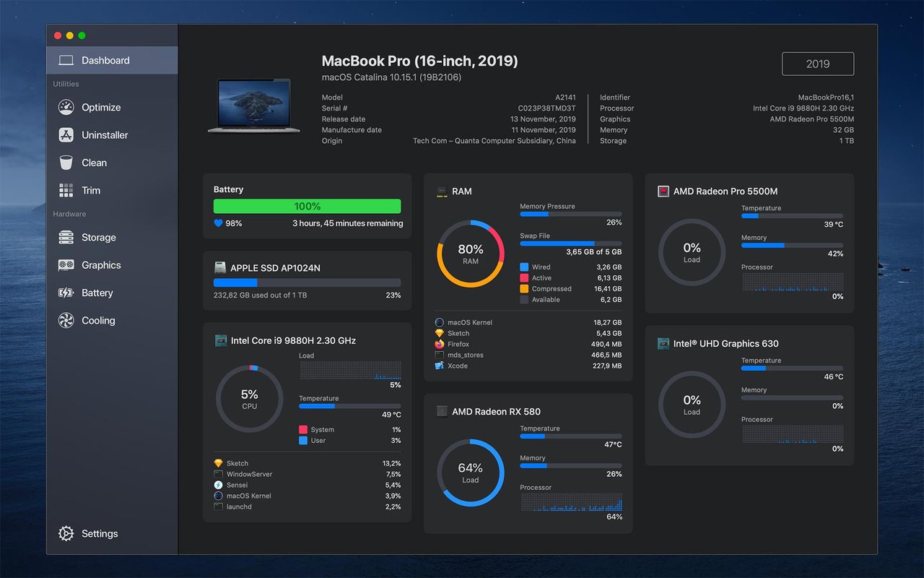The height and width of the screenshot is (578, 924).
Task: Click the Storage drives icon
Action: 66,237
